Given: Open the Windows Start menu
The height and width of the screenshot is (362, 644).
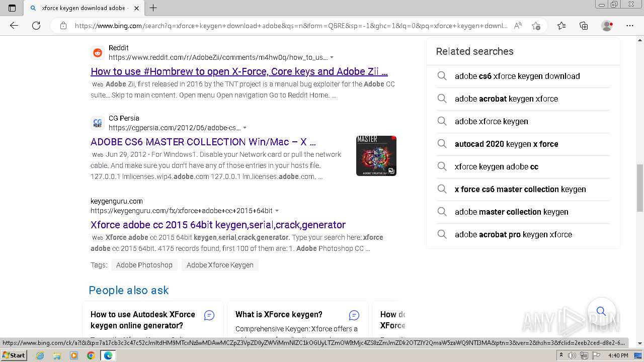Looking at the screenshot, I should pyautogui.click(x=14, y=355).
